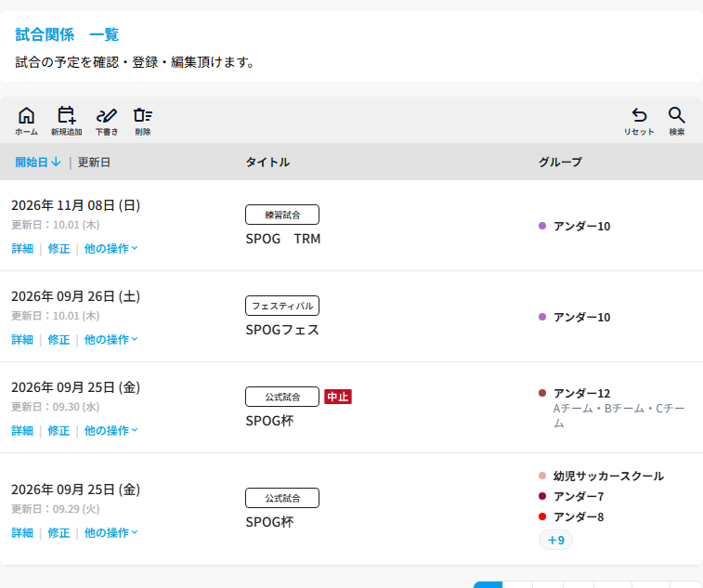The width and height of the screenshot is (703, 588).
Task: Select title SPOGフェス
Action: (x=282, y=330)
